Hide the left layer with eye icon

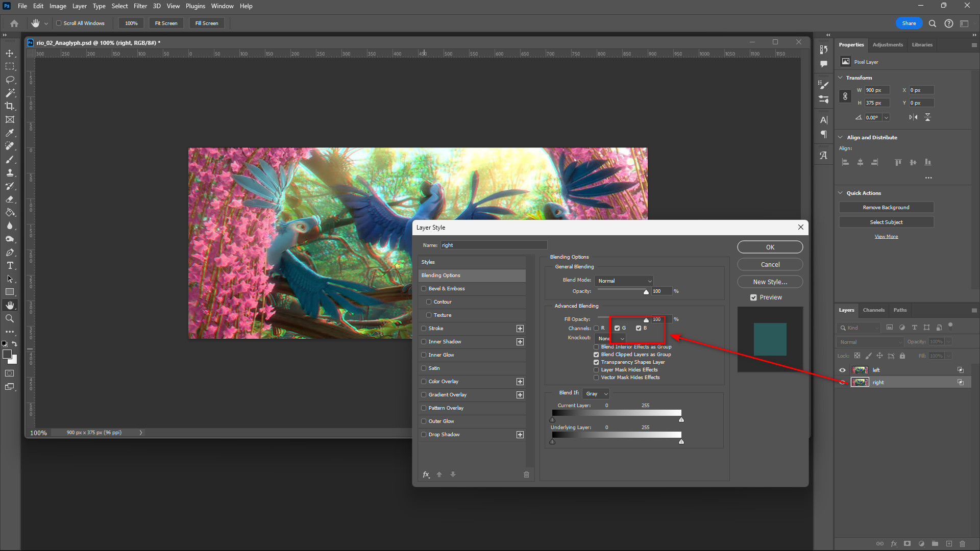coord(842,370)
